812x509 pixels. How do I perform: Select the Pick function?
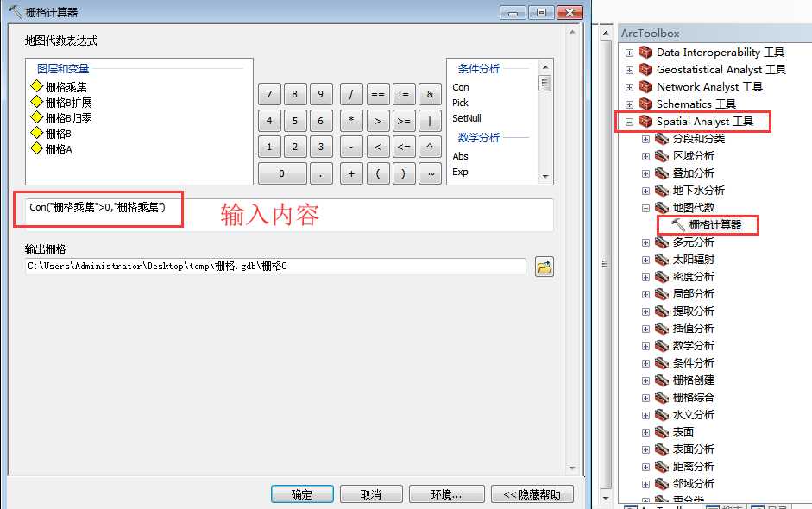coord(460,103)
